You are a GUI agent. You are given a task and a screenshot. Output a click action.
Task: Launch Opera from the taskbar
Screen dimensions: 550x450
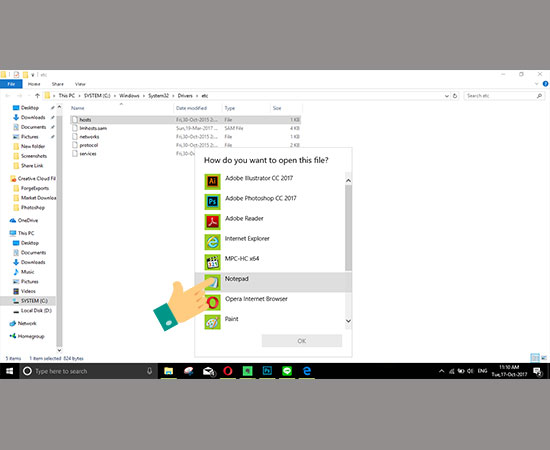tap(228, 371)
